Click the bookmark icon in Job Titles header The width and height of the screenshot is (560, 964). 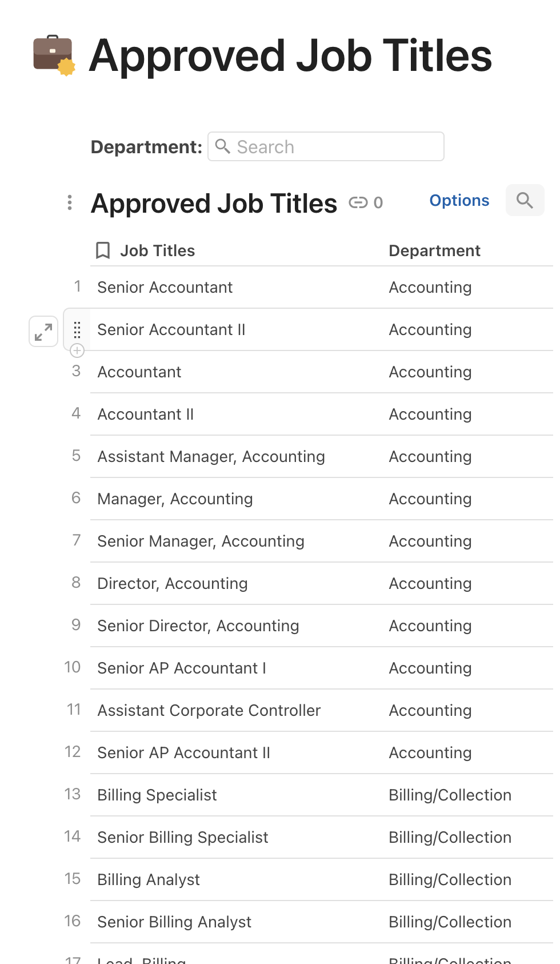coord(103,250)
